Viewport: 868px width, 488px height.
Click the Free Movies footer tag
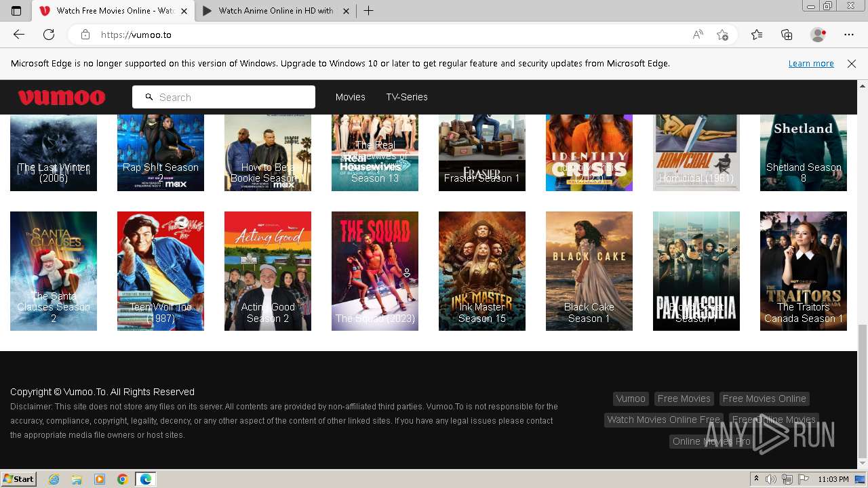[684, 399]
